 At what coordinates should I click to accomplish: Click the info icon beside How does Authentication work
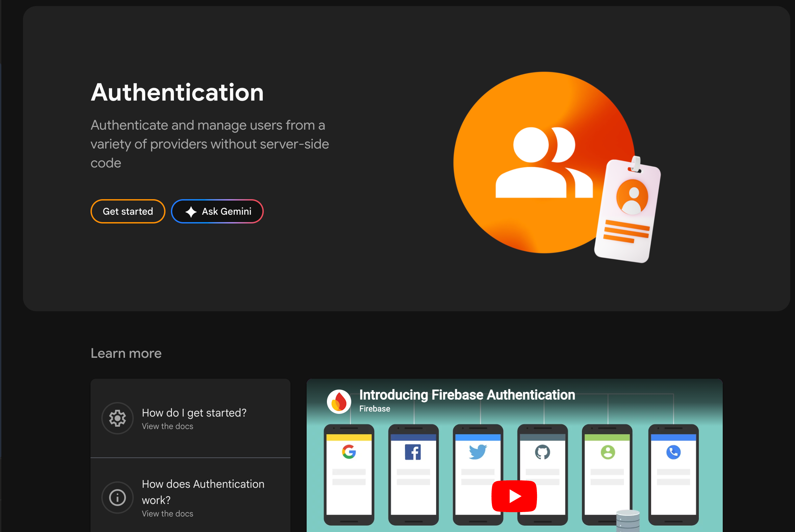click(118, 497)
